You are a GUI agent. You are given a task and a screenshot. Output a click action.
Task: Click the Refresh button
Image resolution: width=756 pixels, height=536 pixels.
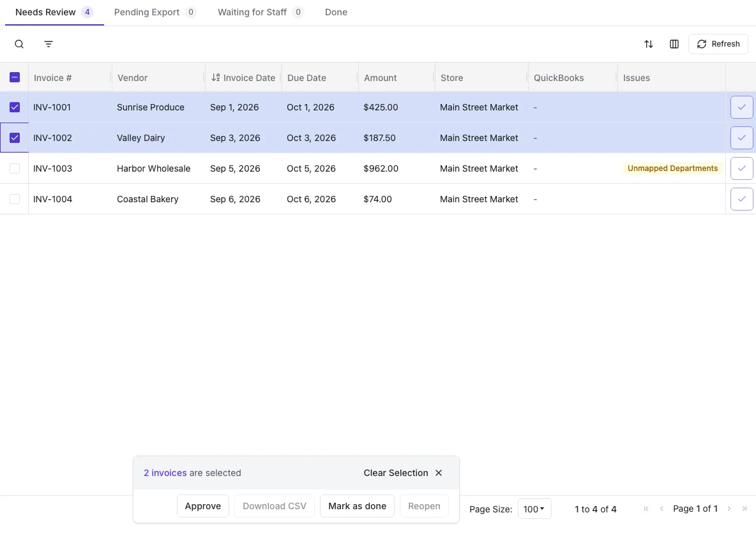tap(718, 44)
